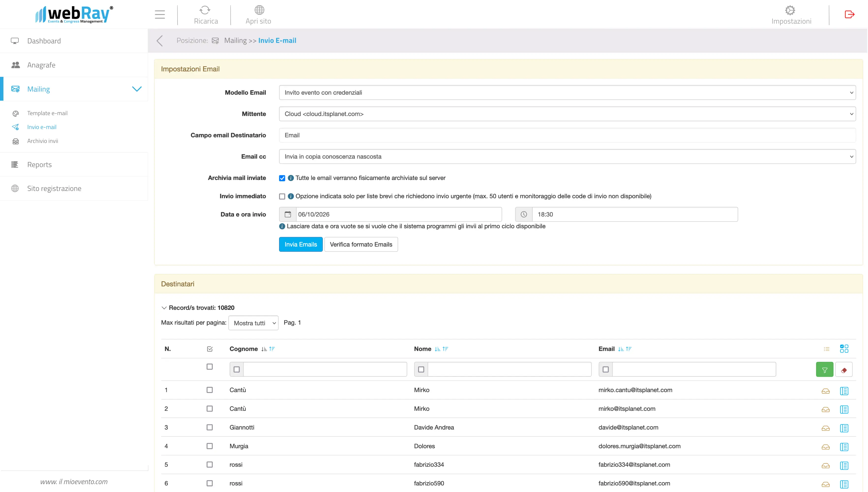The width and height of the screenshot is (868, 492).
Task: Click select-all check icon in table header
Action: [210, 349]
